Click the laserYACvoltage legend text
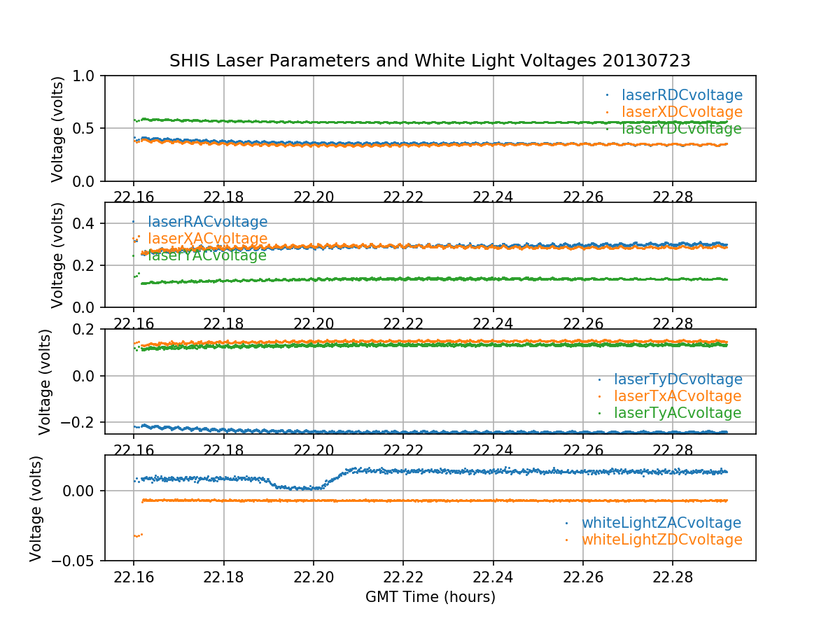This screenshot has width=840, height=630. pos(206,255)
